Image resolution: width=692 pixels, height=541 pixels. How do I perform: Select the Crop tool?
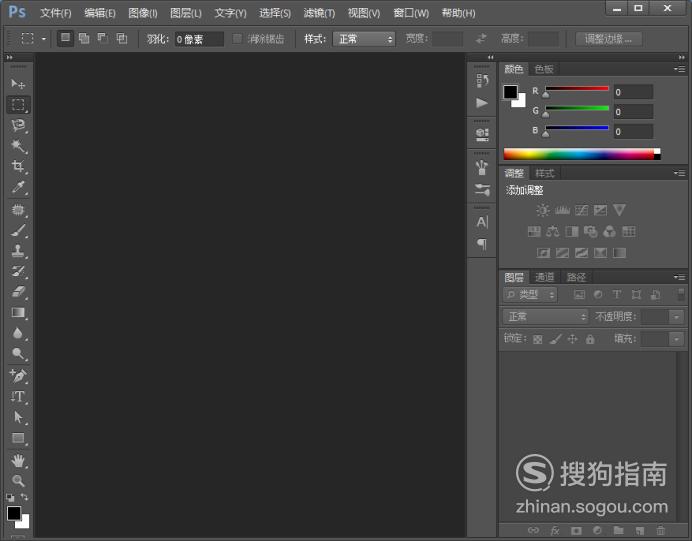pyautogui.click(x=18, y=166)
